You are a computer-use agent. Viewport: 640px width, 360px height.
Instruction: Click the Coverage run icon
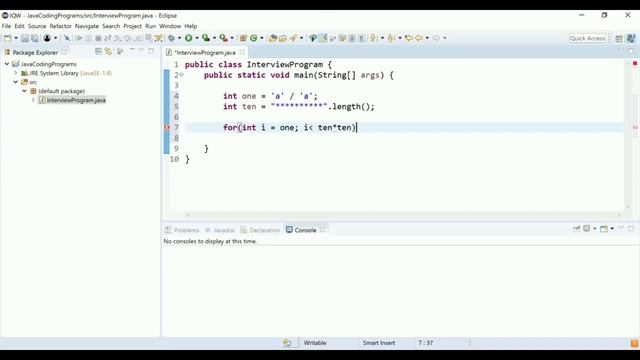coord(206,38)
